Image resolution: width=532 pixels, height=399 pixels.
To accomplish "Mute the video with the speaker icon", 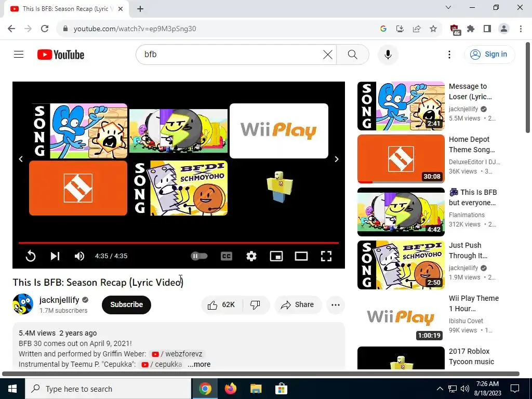I will [x=79, y=256].
